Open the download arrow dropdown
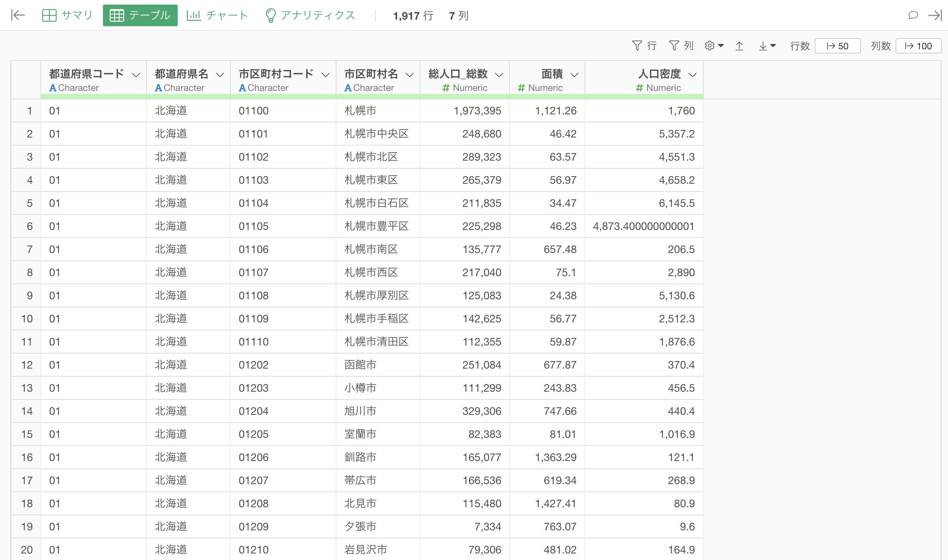This screenshot has width=948, height=560. (x=767, y=46)
